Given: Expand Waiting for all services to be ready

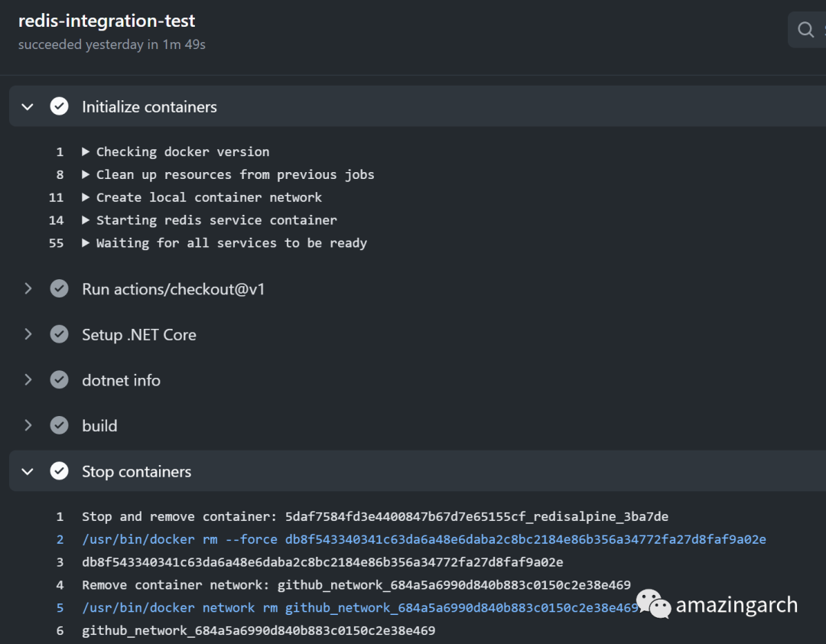Looking at the screenshot, I should pyautogui.click(x=86, y=243).
